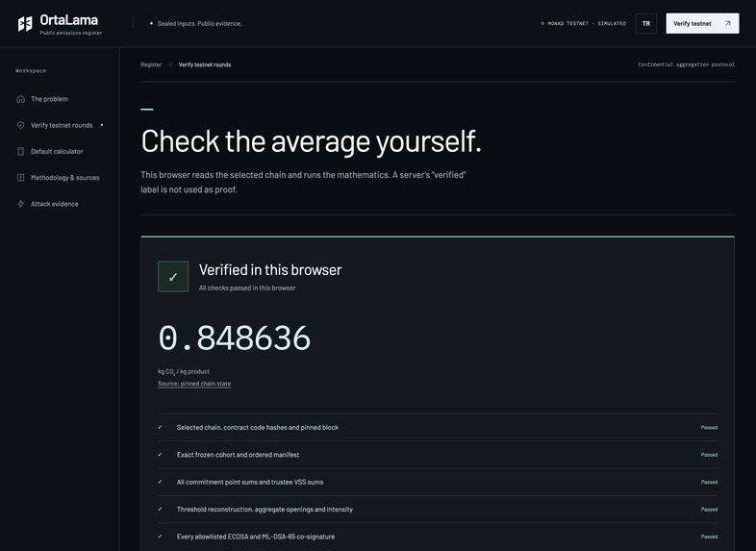Switch language with TR button
The width and height of the screenshot is (756, 551).
click(x=646, y=23)
